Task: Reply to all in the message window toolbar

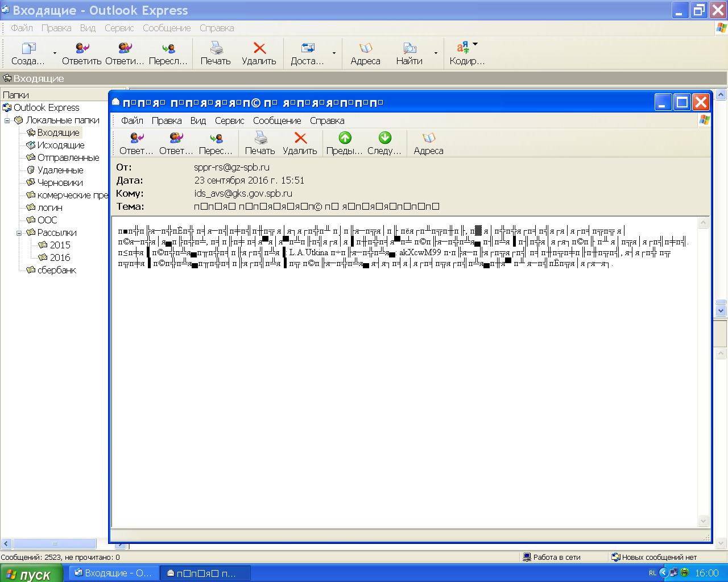Action: (x=176, y=143)
